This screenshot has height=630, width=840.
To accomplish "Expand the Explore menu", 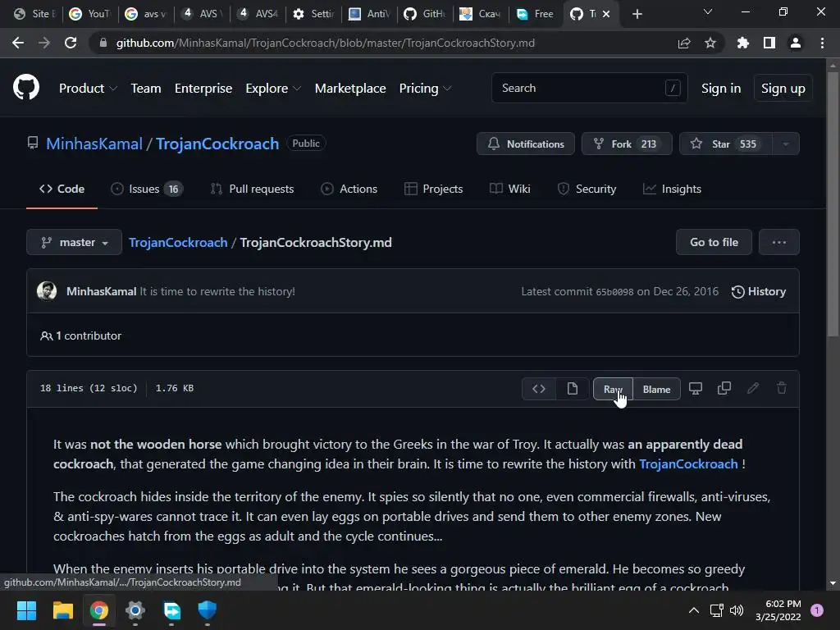I will (272, 89).
